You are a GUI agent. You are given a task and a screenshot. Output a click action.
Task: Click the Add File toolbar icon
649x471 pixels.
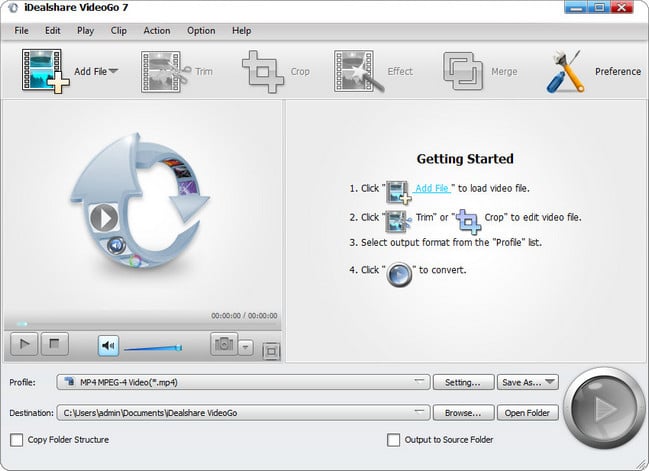44,71
